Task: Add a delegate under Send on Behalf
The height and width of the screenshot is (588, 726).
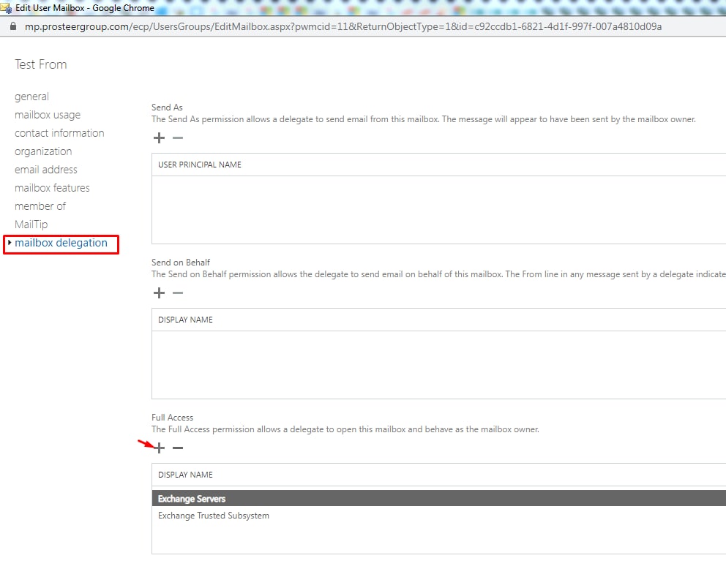Action: (x=159, y=293)
